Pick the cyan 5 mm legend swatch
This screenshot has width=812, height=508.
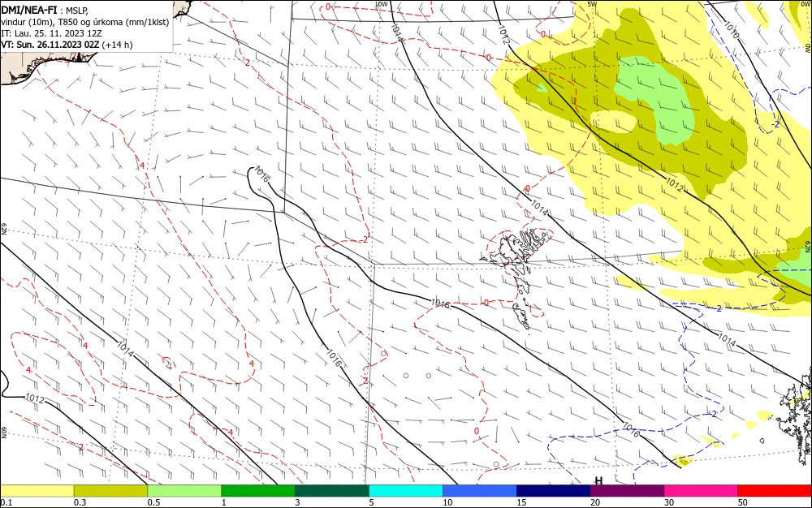coord(406,491)
